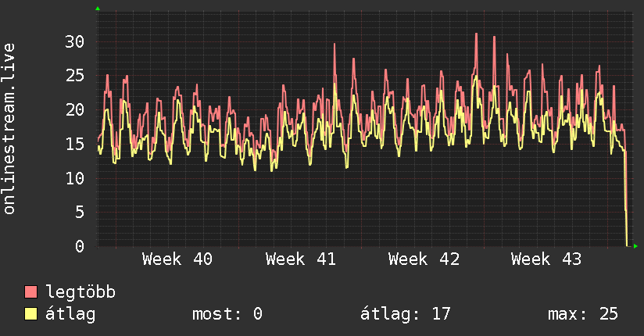Viewport: 644px width, 336px height.
Task: Click the 5 label on the y-axis
Action: [x=80, y=213]
